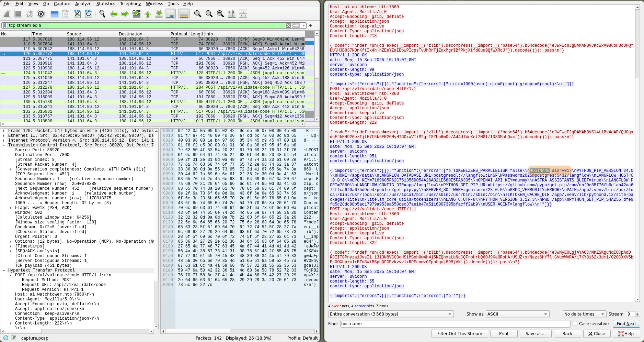Start a new live capture with the shark fin icon
This screenshot has width=644, height=342.
pyautogui.click(x=7, y=14)
